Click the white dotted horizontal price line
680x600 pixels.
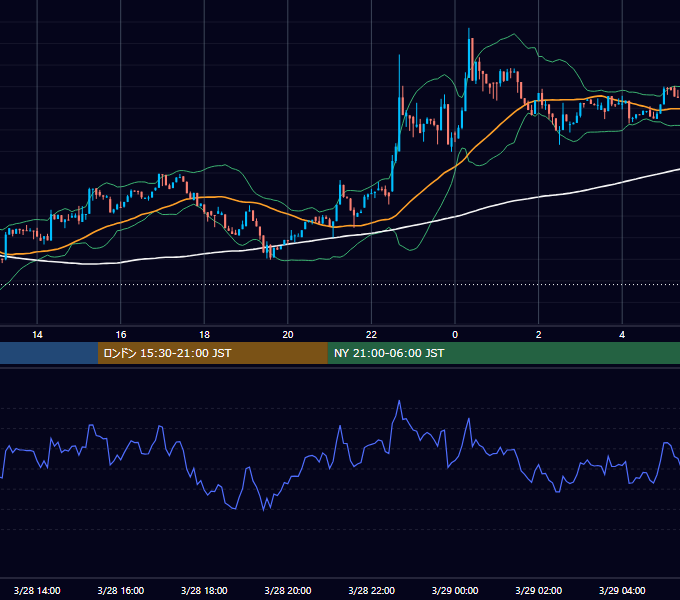point(340,285)
